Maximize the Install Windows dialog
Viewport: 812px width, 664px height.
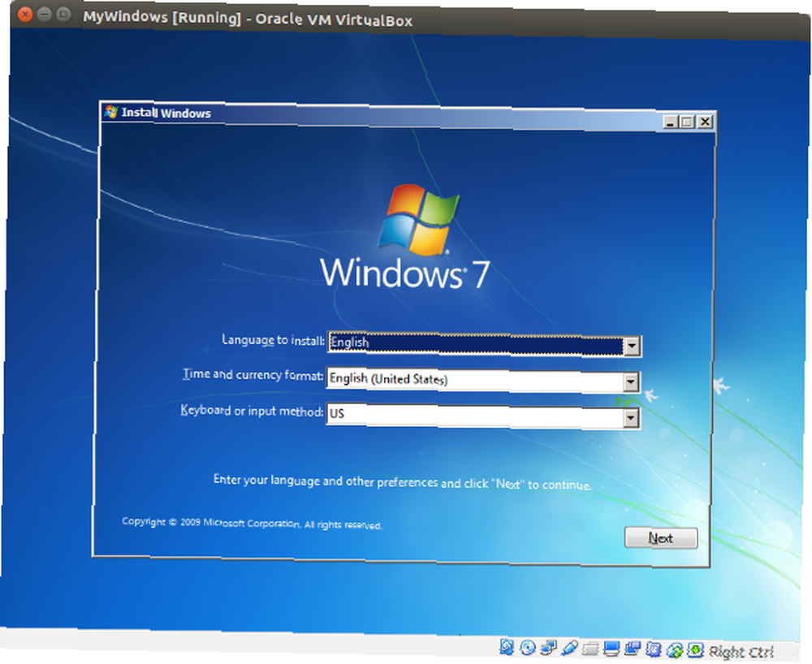coord(687,122)
